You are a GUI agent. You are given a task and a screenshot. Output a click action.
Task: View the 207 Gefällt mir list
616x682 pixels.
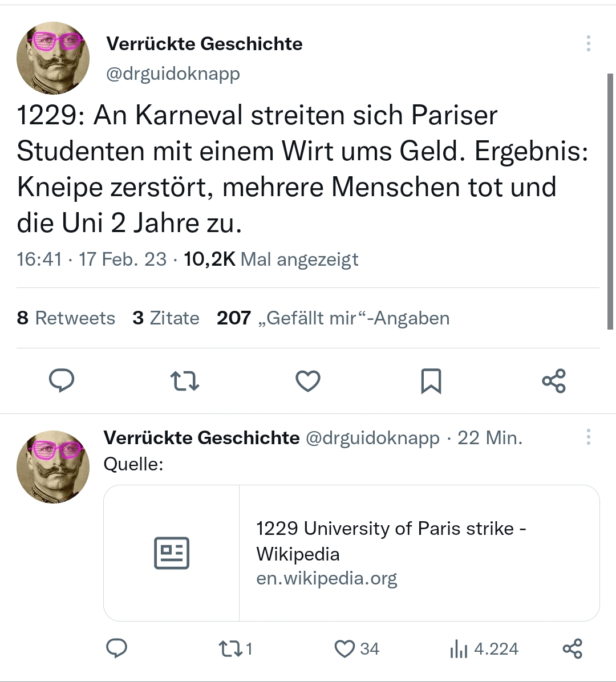[x=333, y=318]
